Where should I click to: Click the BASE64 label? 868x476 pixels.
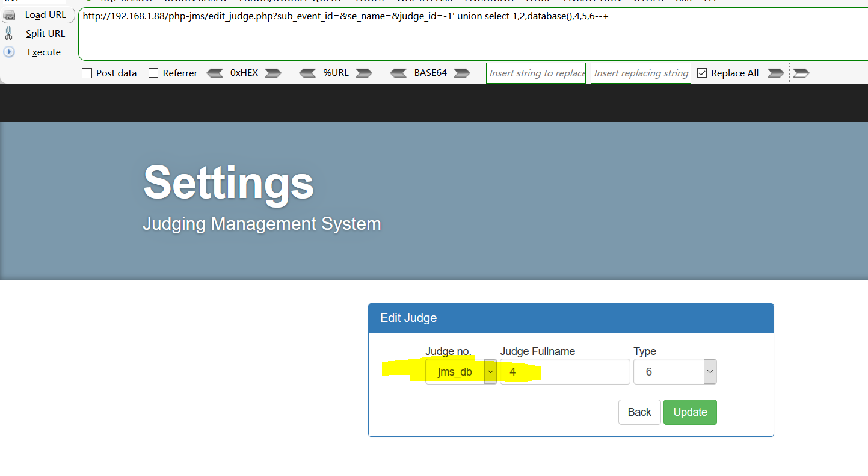pos(431,73)
